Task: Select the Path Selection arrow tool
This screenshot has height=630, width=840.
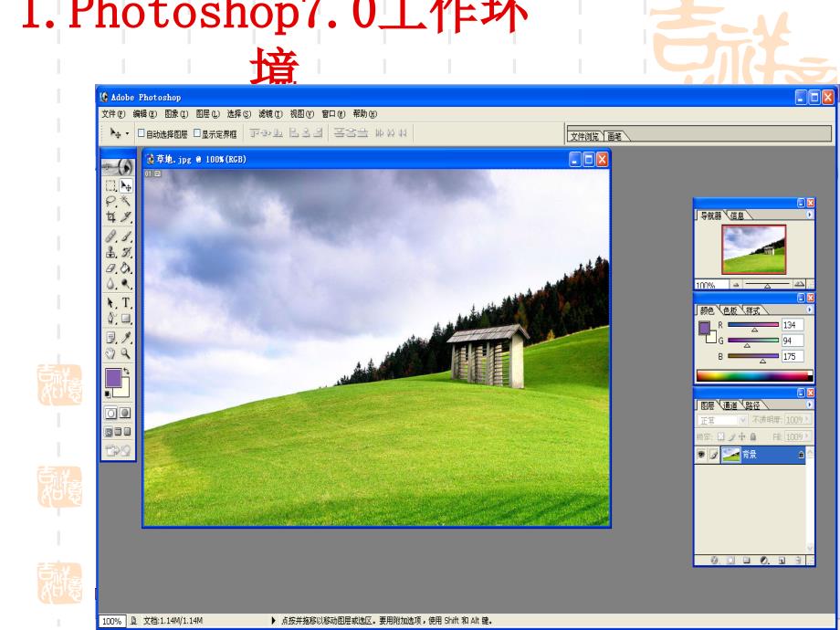Action: [110, 303]
